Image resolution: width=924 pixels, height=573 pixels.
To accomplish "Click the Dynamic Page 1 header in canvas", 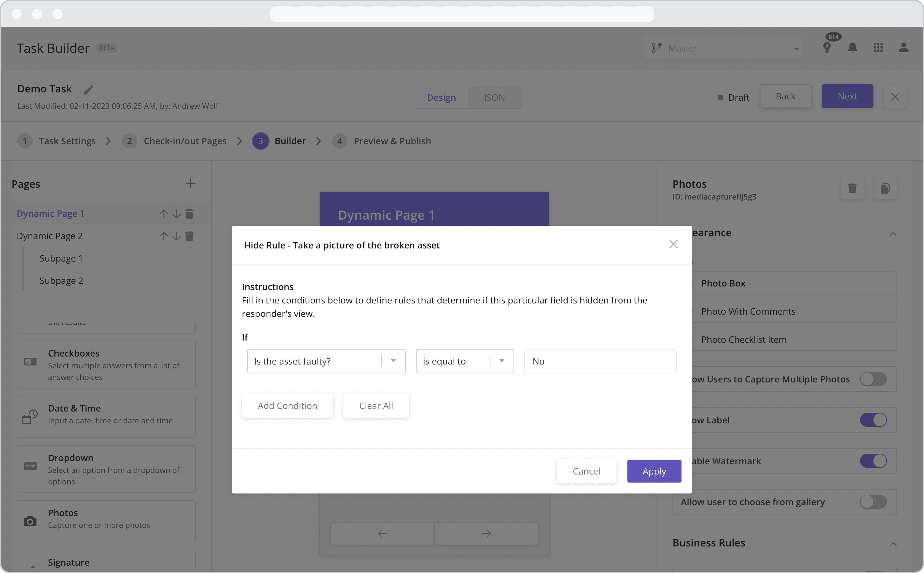I will 434,209.
